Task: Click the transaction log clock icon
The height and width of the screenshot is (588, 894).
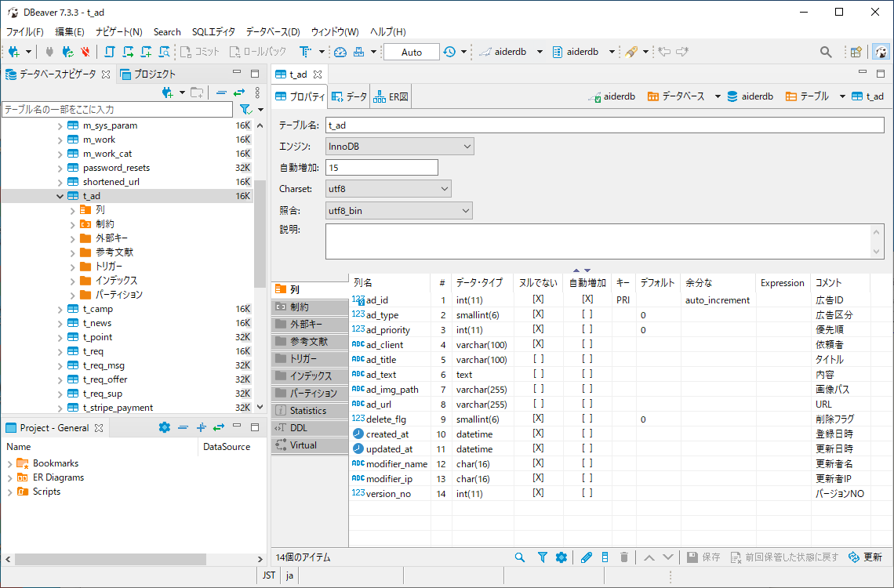Action: pyautogui.click(x=449, y=52)
